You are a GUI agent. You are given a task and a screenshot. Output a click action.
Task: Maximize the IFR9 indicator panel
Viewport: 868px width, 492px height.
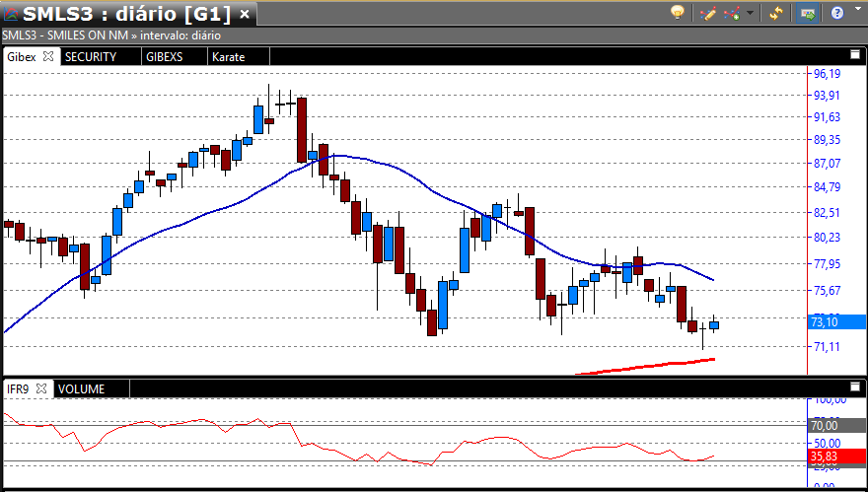tap(855, 387)
